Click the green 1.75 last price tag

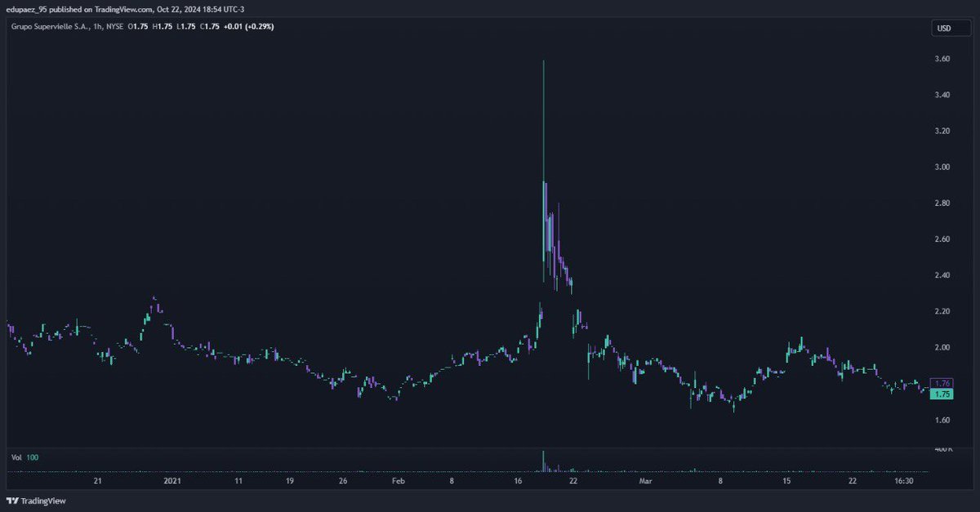pyautogui.click(x=942, y=394)
